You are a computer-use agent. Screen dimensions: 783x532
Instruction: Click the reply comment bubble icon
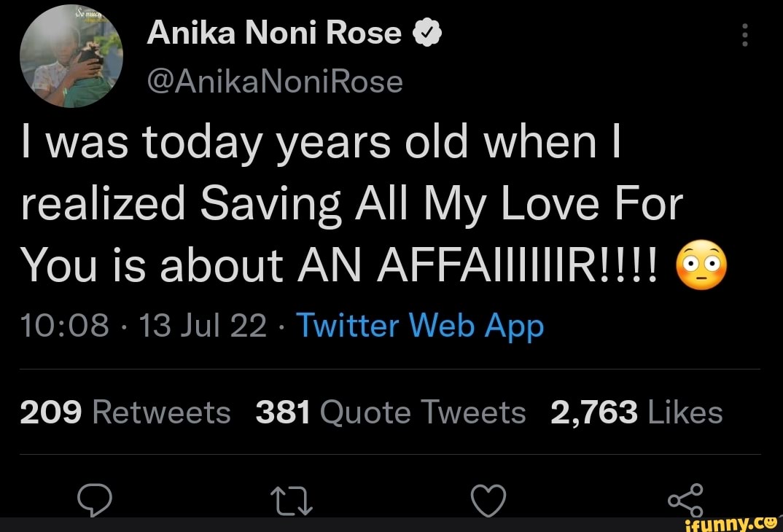(x=94, y=501)
